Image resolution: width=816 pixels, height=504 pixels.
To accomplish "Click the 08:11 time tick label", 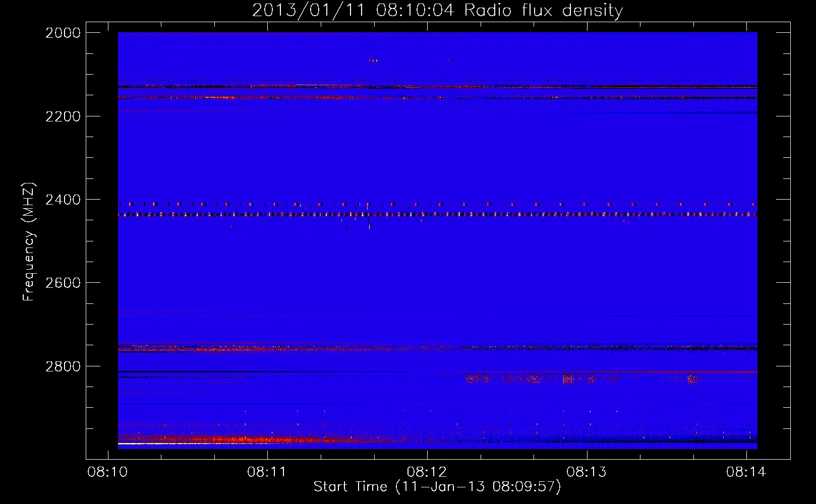I will [267, 472].
